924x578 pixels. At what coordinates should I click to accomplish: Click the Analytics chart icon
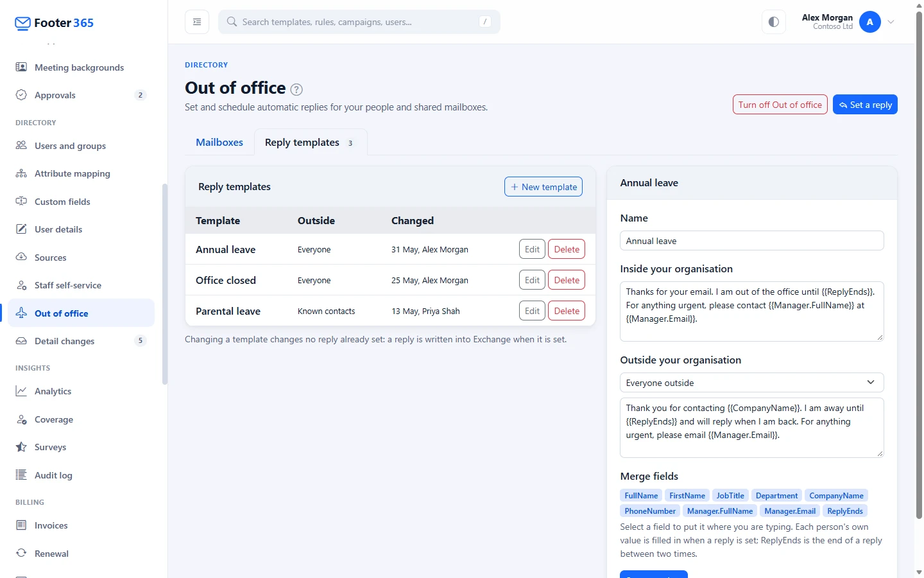point(21,391)
